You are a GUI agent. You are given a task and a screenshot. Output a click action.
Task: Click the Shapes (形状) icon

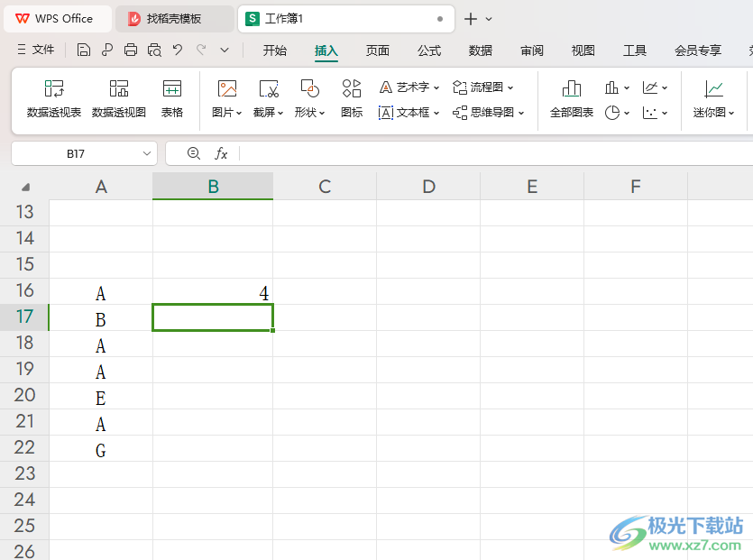coord(309,89)
